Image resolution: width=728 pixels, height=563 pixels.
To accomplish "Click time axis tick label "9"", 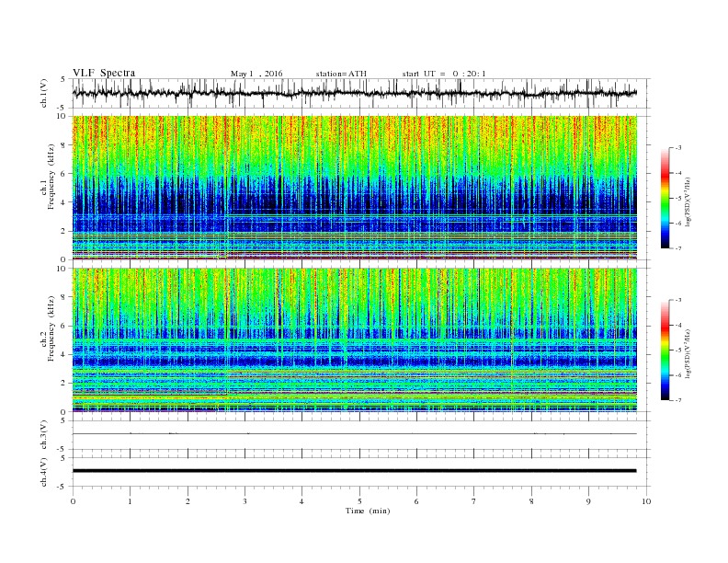I will 588,501.
